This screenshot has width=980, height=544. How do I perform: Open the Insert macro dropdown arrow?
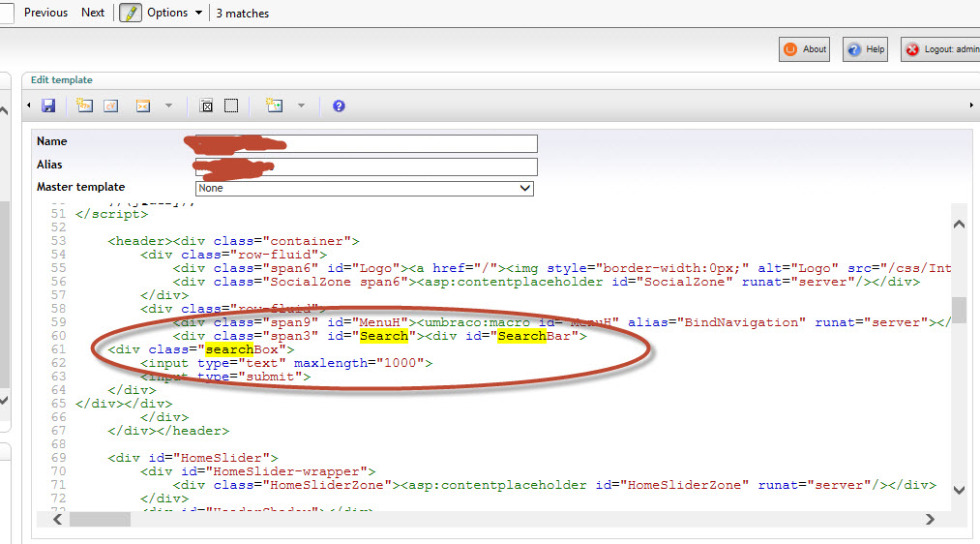click(168, 106)
